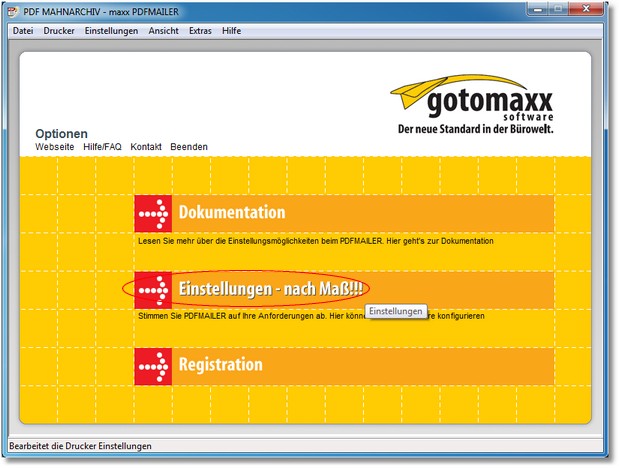Open the Hilfe menu
This screenshot has height=468, width=619.
click(x=231, y=31)
